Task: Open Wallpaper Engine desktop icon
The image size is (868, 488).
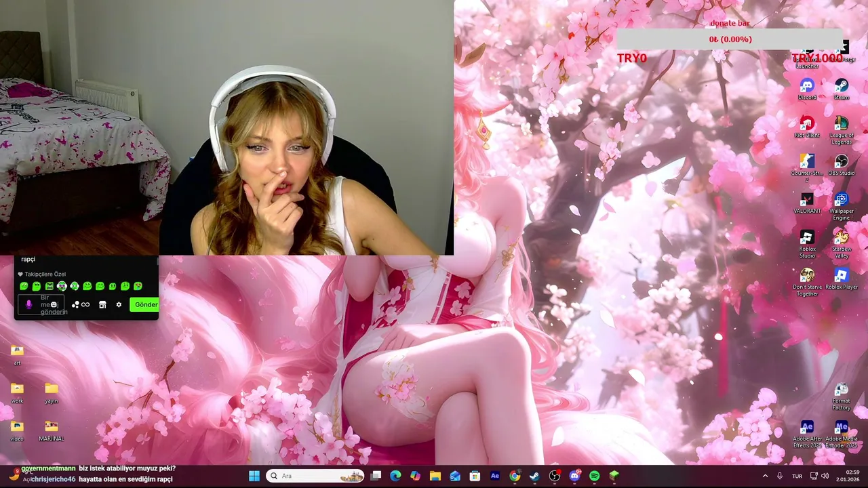Action: tap(842, 205)
